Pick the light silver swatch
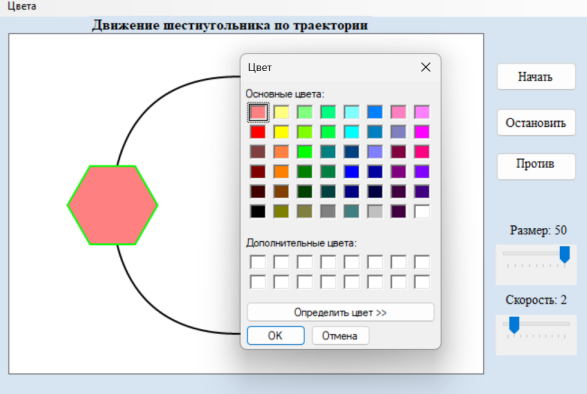Screen dimensions: 587x394 375,211
